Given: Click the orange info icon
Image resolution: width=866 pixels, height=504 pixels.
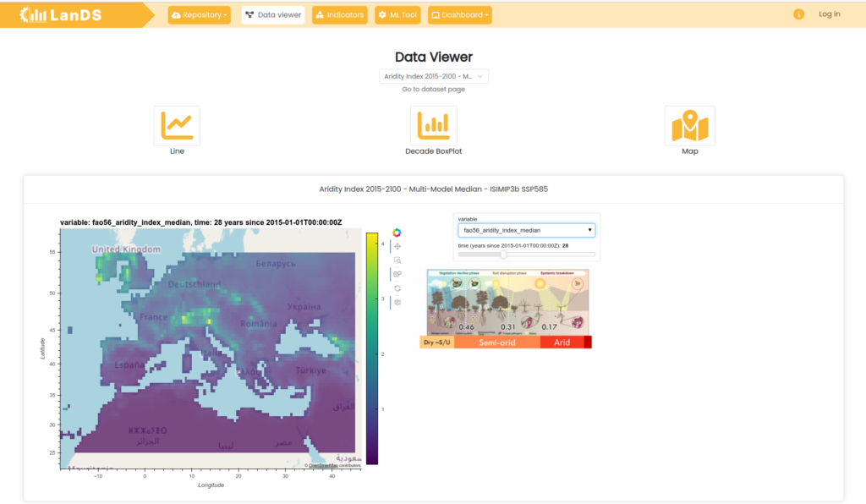Looking at the screenshot, I should click(x=798, y=14).
